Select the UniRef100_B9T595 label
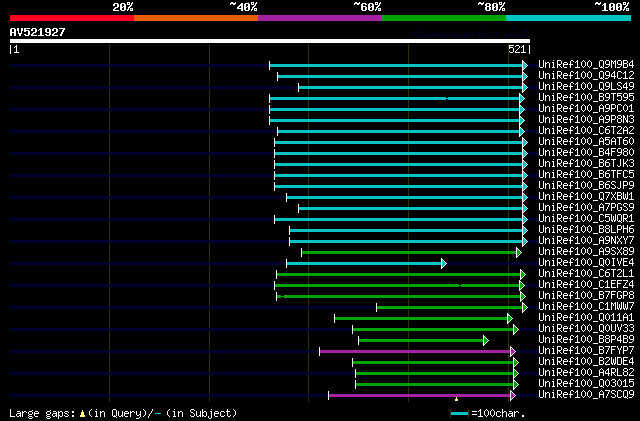Image resolution: width=640 pixels, height=421 pixels. 586,98
